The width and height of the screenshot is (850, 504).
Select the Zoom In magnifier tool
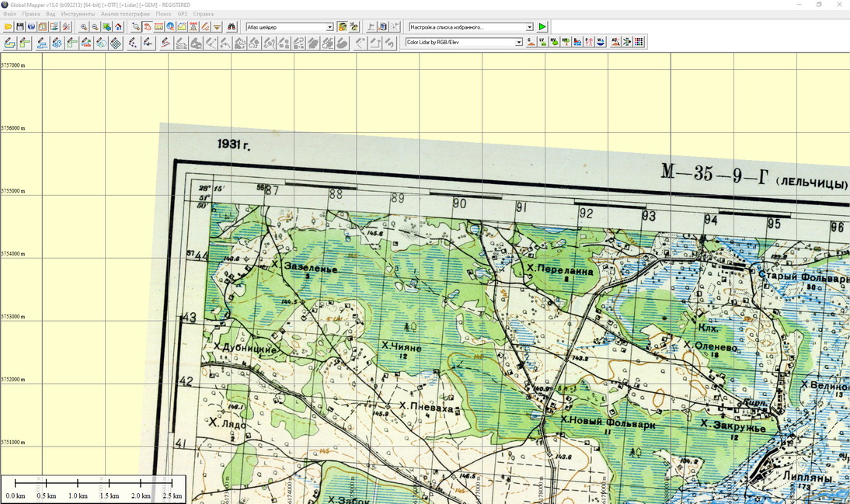point(84,26)
